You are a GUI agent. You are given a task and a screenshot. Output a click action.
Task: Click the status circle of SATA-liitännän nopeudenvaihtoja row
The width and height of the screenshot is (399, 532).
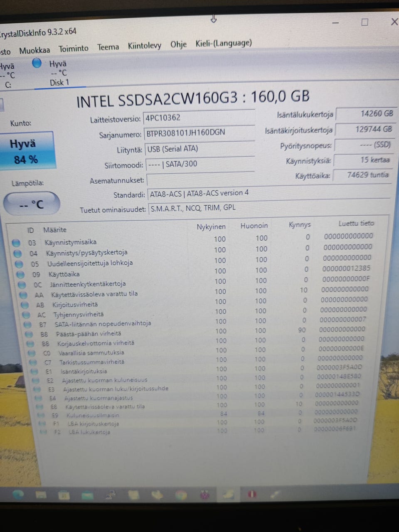pyautogui.click(x=28, y=325)
